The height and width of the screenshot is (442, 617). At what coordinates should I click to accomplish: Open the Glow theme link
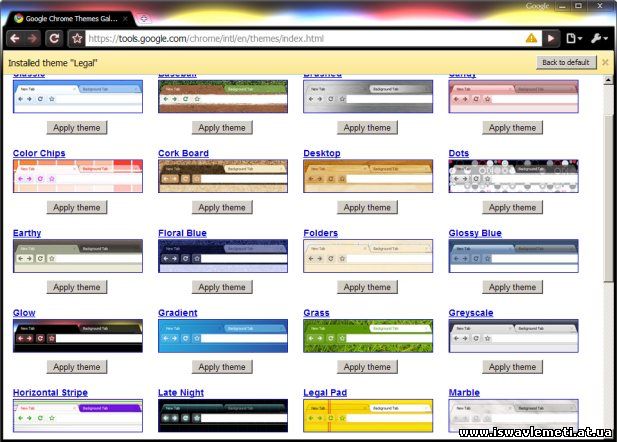24,313
